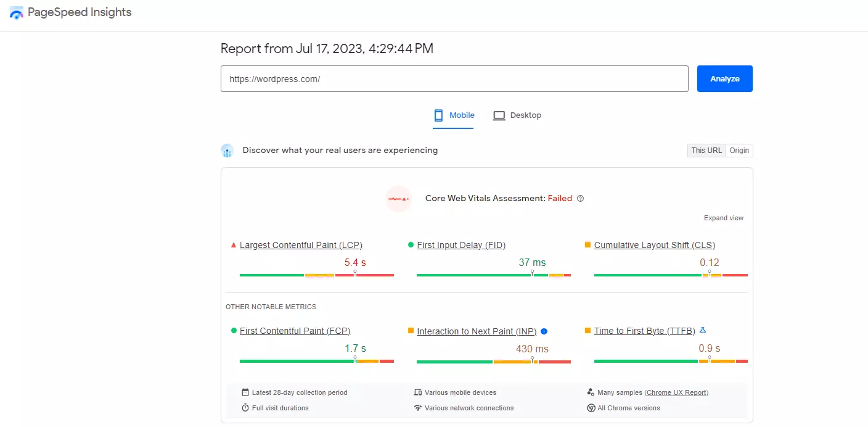Image resolution: width=868 pixels, height=427 pixels.
Task: Click the Various mobile devices text
Action: click(461, 392)
